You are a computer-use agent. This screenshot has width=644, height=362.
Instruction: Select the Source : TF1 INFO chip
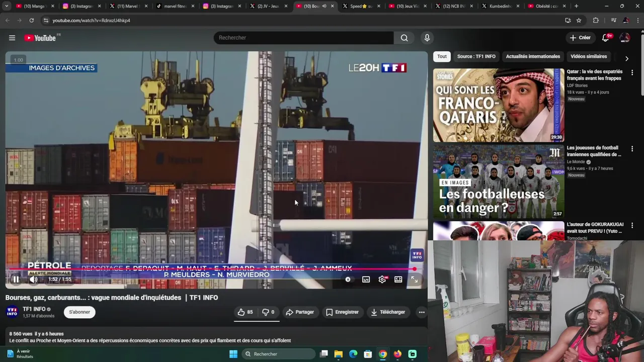476,56
